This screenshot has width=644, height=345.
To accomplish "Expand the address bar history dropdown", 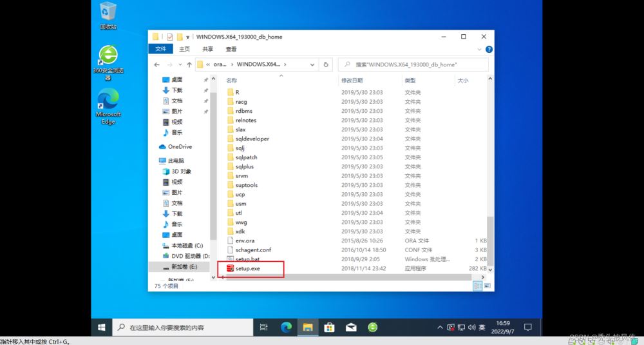I will click(x=312, y=64).
